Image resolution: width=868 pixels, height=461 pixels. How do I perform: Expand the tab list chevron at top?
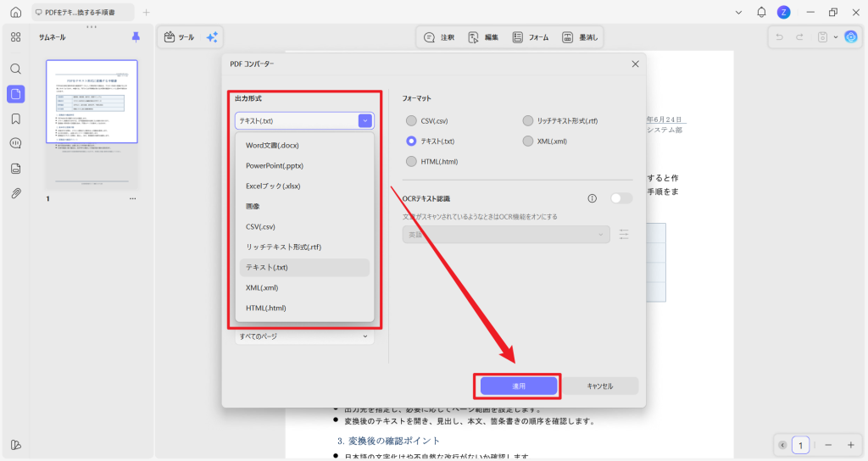coord(738,12)
